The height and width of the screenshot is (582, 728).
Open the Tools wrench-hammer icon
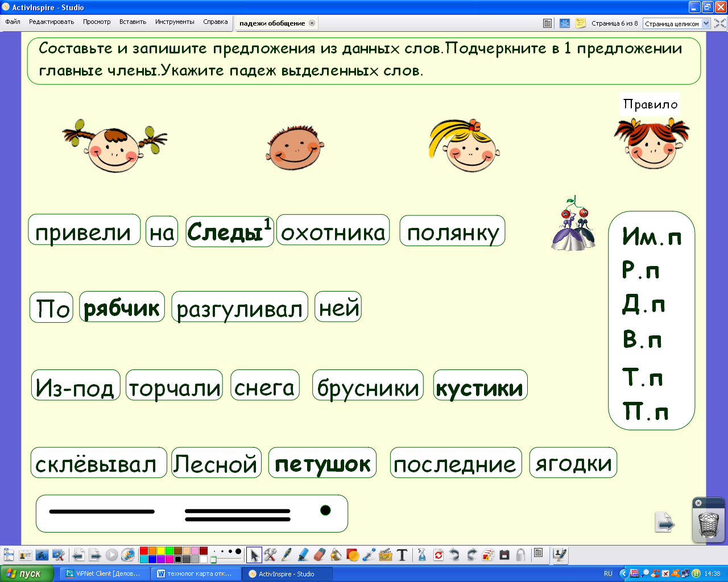pos(270,555)
